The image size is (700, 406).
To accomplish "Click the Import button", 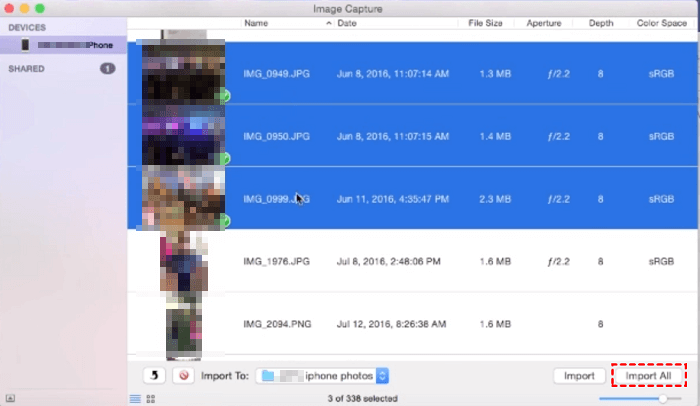I will [579, 376].
